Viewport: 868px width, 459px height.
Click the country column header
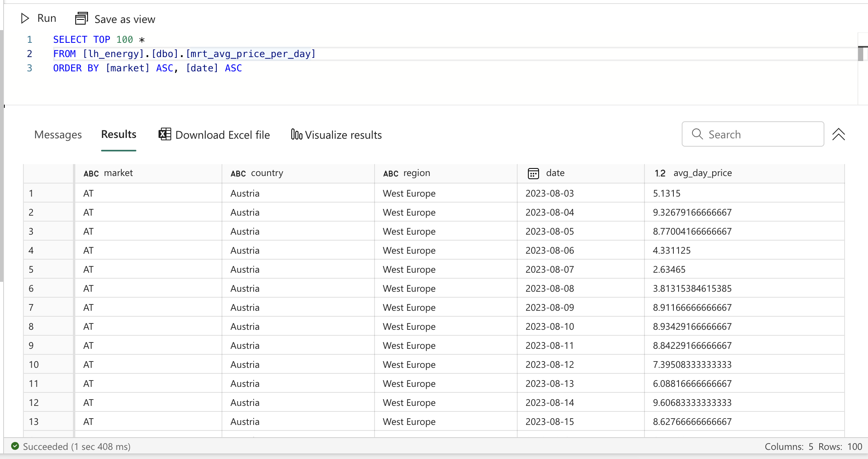tap(267, 173)
